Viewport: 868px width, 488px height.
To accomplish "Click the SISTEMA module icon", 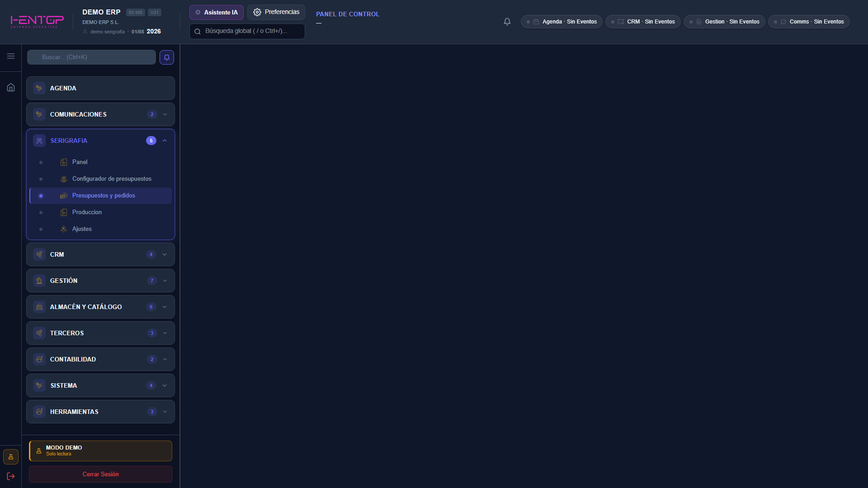I will [x=39, y=385].
